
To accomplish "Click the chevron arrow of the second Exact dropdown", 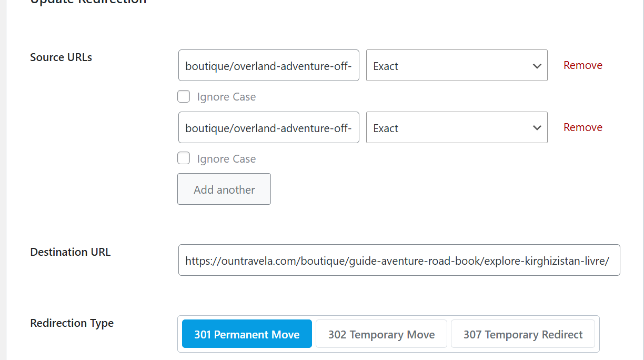I will coord(537,128).
